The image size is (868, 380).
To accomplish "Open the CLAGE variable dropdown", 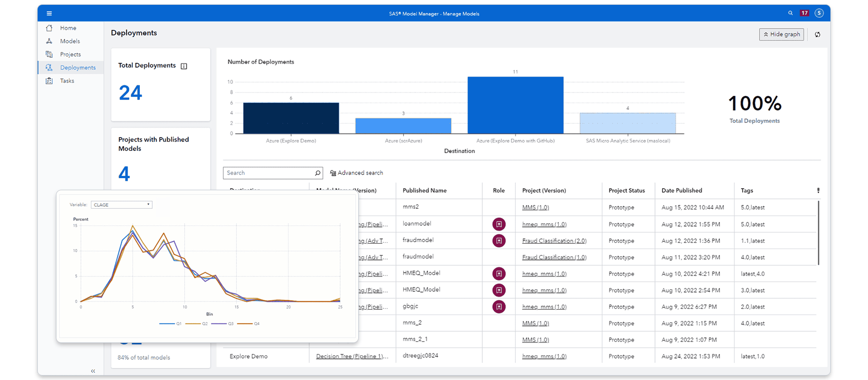I will click(122, 205).
